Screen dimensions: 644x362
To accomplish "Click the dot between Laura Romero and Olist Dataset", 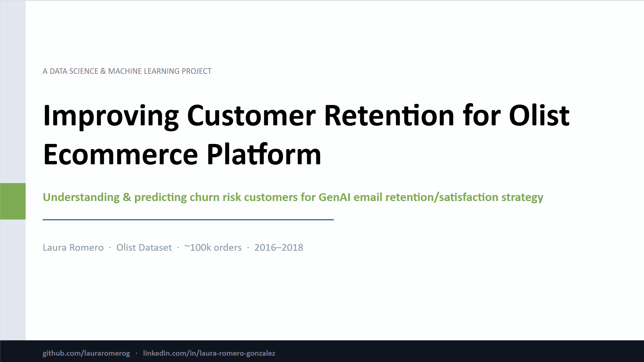I will click(110, 247).
